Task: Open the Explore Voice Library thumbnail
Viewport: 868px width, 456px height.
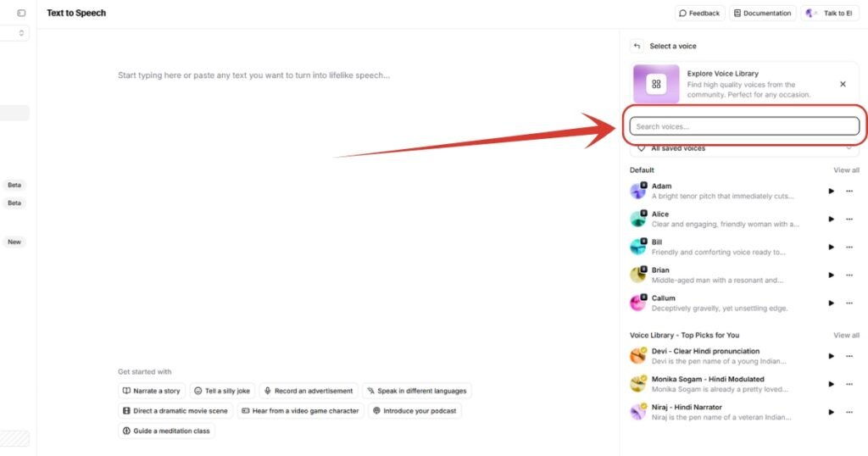Action: [656, 84]
